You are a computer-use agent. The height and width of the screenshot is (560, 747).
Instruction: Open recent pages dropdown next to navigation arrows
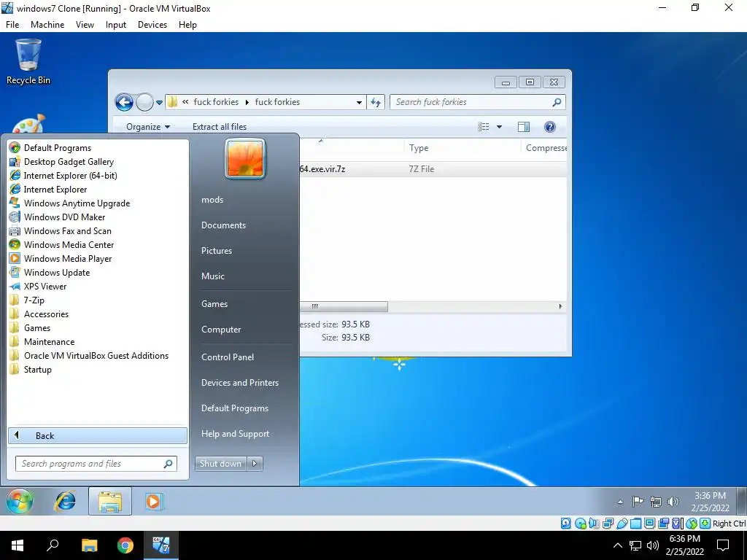tap(159, 102)
